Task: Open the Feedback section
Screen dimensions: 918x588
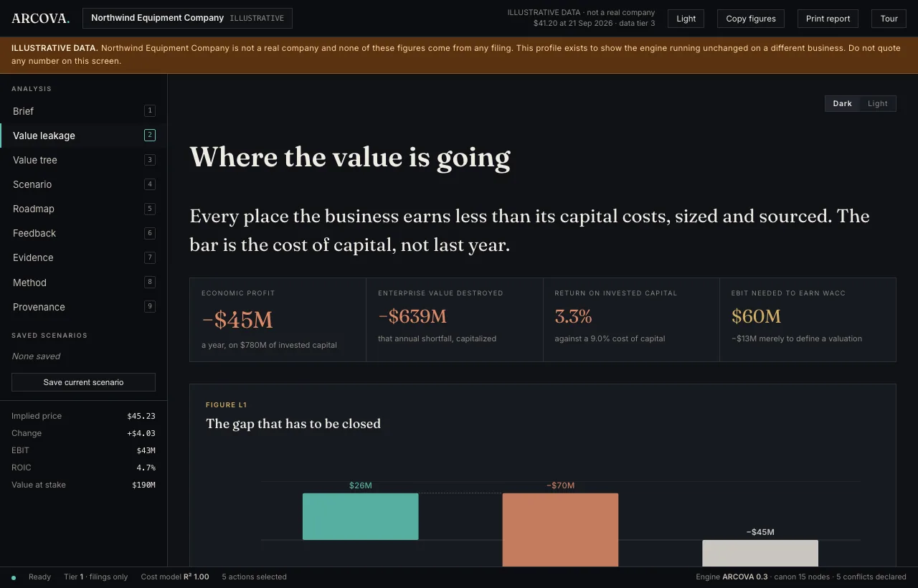Action: tap(83, 233)
